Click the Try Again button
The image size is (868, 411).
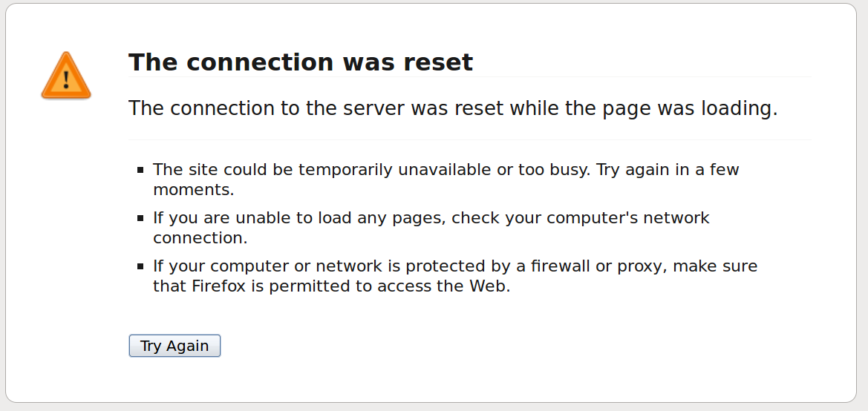(x=174, y=346)
